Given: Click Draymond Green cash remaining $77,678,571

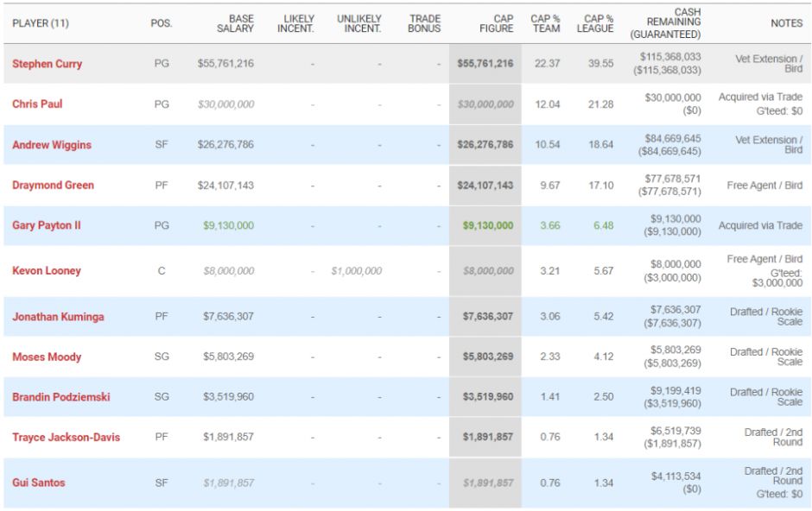Looking at the screenshot, I should click(673, 179).
